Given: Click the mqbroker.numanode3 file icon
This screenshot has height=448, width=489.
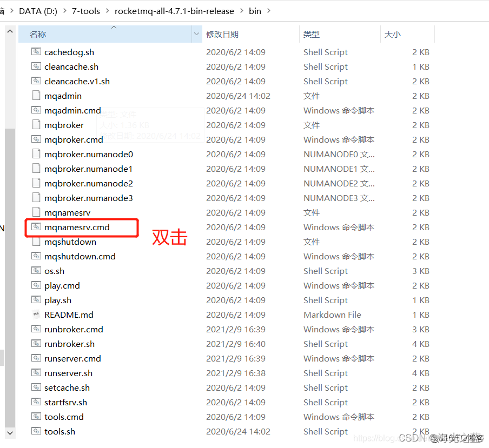Looking at the screenshot, I should point(36,197).
